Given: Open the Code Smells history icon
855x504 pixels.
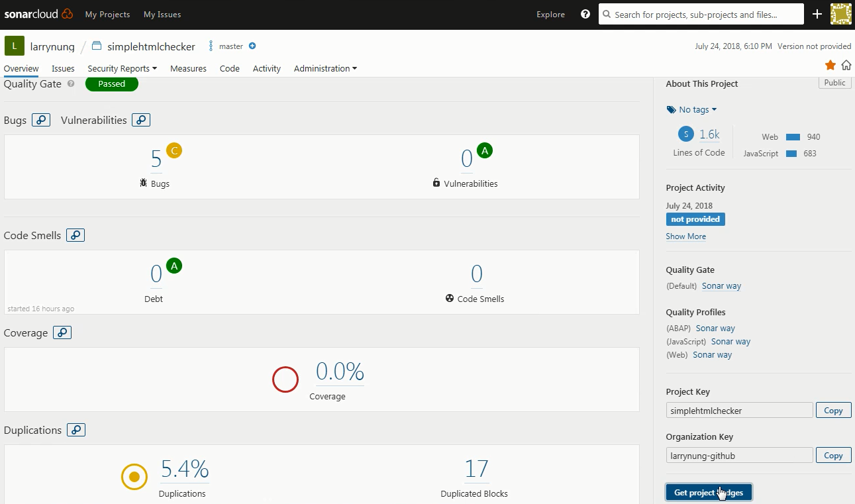Looking at the screenshot, I should (x=75, y=236).
